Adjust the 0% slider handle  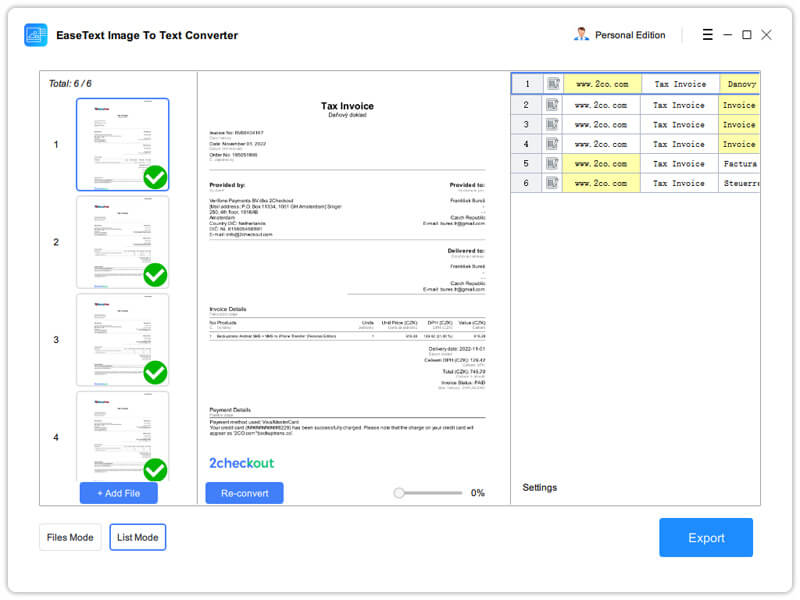pyautogui.click(x=399, y=493)
